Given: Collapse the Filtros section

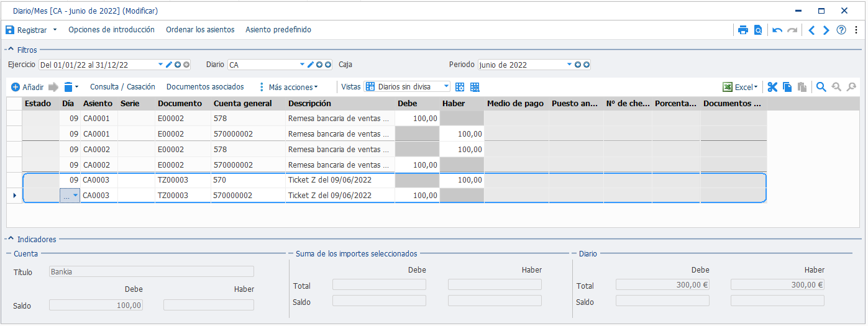Looking at the screenshot, I should pyautogui.click(x=11, y=50).
